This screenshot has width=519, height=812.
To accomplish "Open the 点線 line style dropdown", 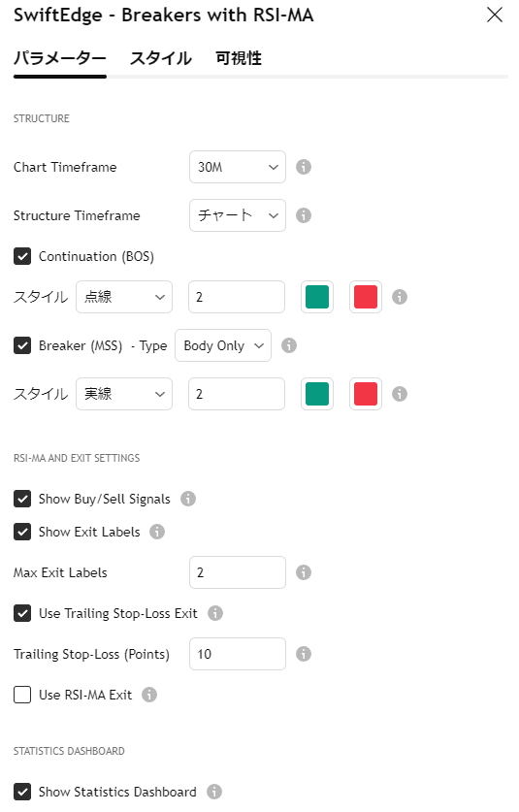I will [124, 297].
